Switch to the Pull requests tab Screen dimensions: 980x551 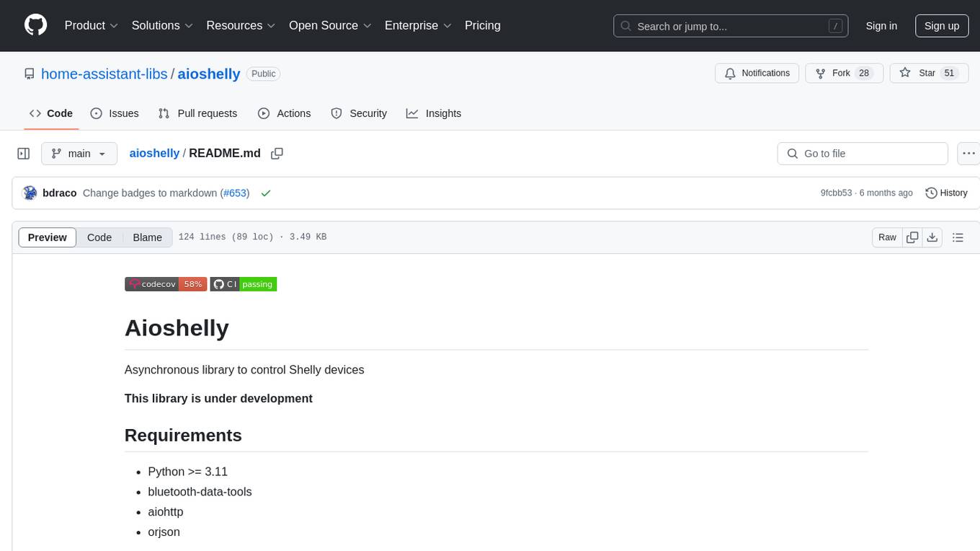(x=197, y=113)
